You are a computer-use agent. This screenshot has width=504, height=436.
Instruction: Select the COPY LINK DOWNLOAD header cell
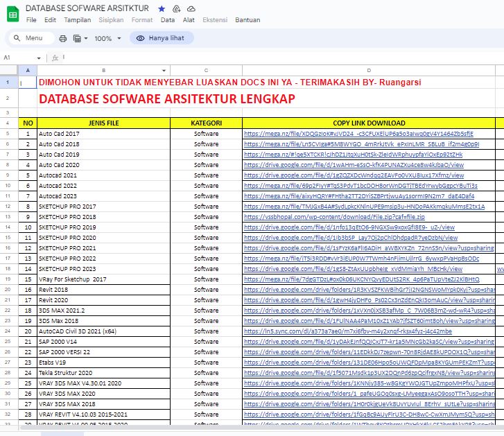pos(369,123)
